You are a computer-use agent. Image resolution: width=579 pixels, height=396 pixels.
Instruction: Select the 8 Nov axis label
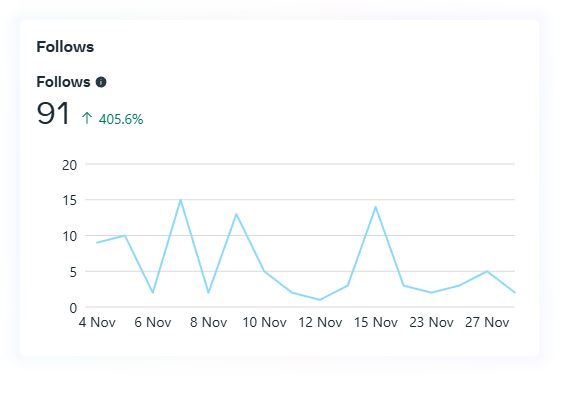[x=209, y=322]
